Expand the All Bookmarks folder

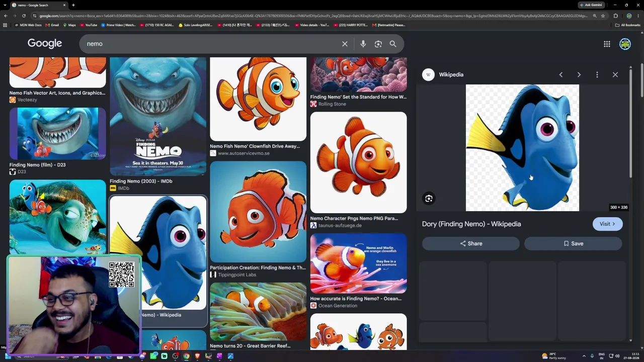[x=627, y=25]
